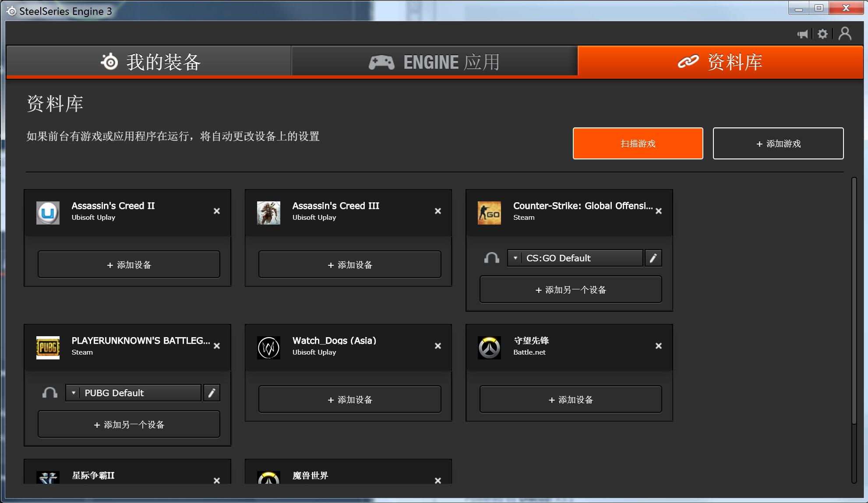
Task: Remove 魔兽世界 from library
Action: coord(438,480)
